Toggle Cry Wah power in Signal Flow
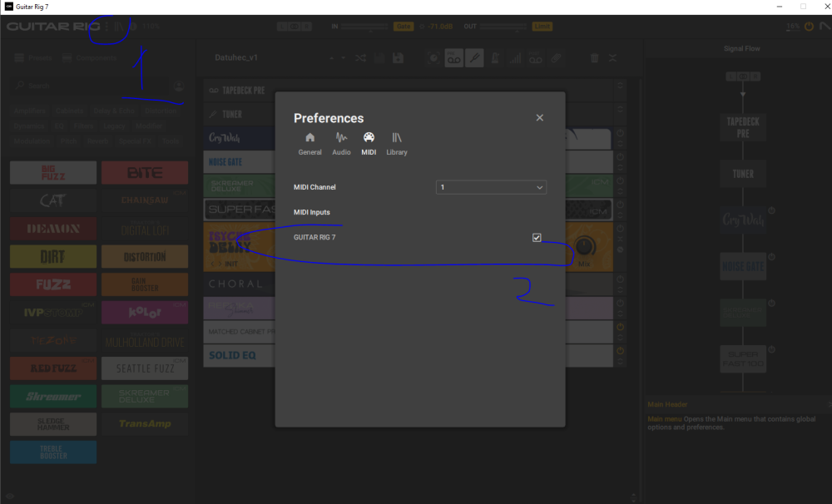Viewport: 832px width, 504px height. coord(771,210)
